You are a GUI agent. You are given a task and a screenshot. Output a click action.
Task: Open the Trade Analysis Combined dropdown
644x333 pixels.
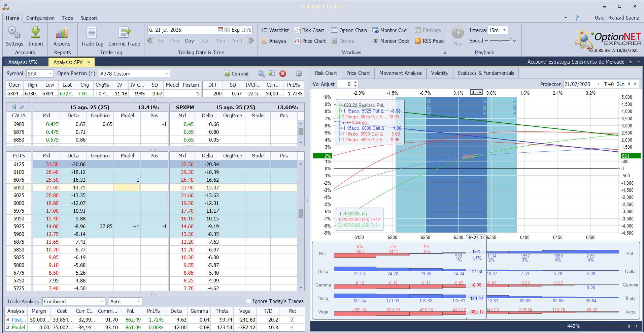(x=102, y=301)
